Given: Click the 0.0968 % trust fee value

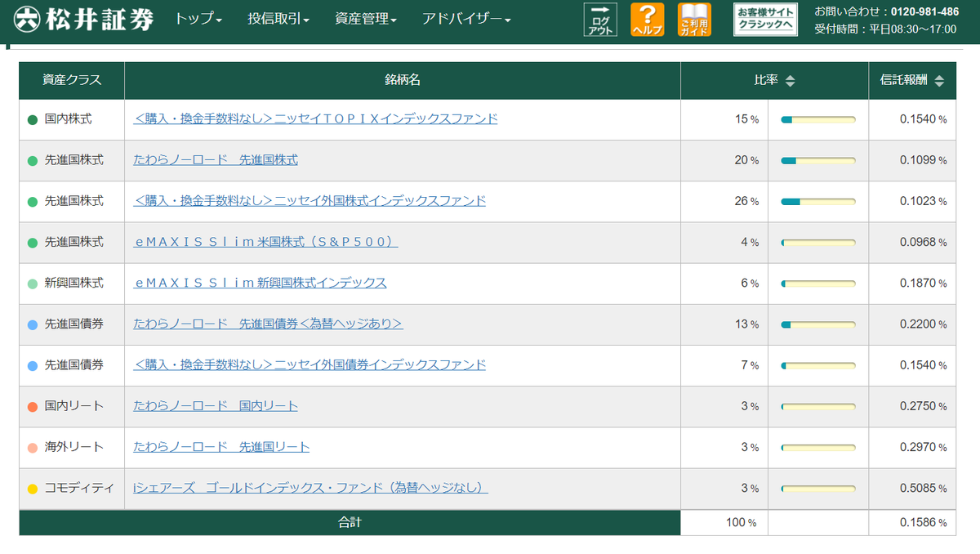Looking at the screenshot, I should point(924,242).
